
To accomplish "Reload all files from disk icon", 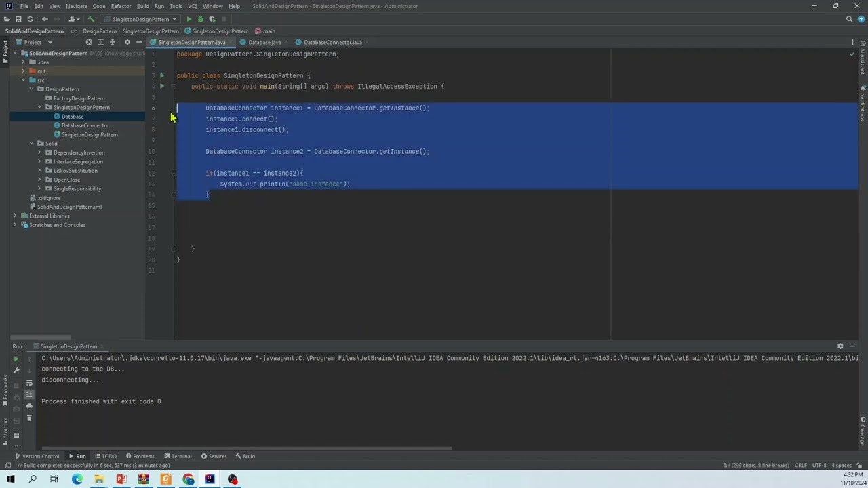I will coord(30,19).
